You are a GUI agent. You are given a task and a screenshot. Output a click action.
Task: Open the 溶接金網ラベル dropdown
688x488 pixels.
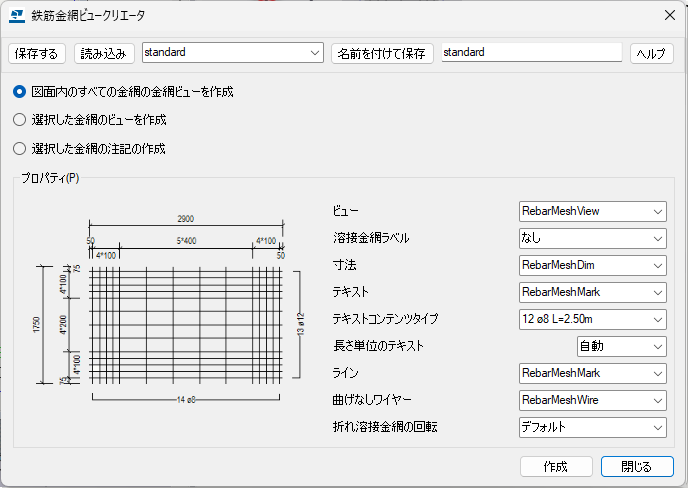coord(592,238)
